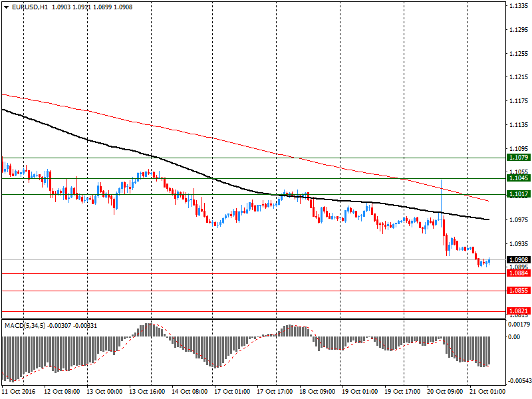Screen dimensions: 532x399
Task: Select the EURUSD,H1 chart title text
Action: (x=29, y=7)
